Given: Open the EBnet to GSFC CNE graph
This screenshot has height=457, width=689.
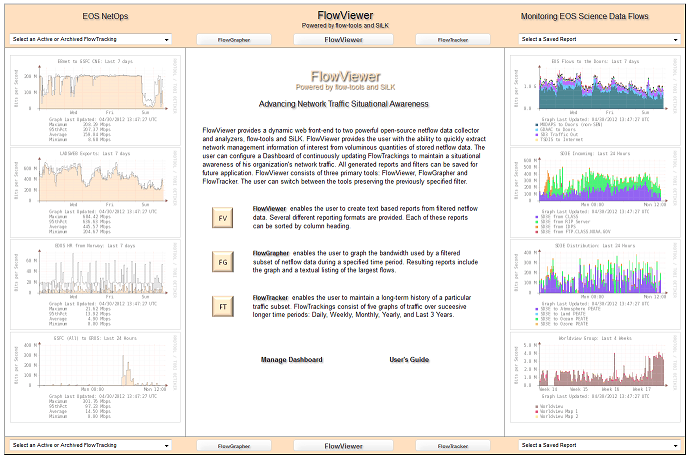Looking at the screenshot, I should coord(95,100).
